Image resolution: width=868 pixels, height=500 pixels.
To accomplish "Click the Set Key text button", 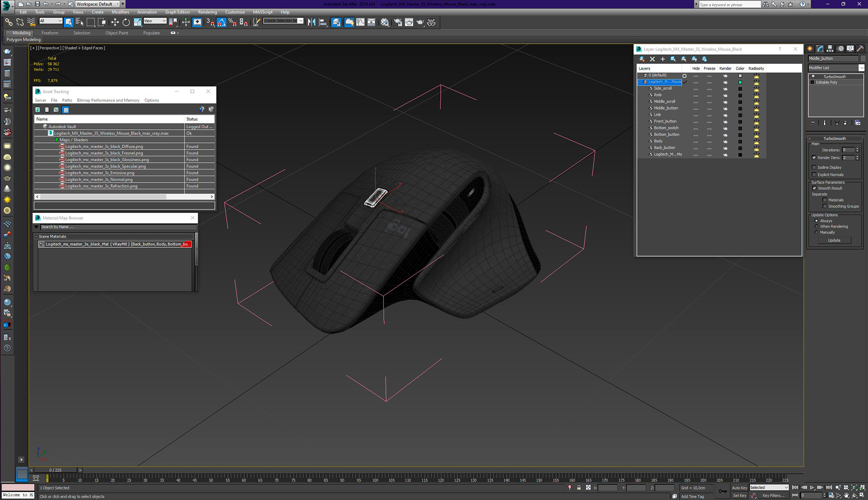I will [739, 495].
